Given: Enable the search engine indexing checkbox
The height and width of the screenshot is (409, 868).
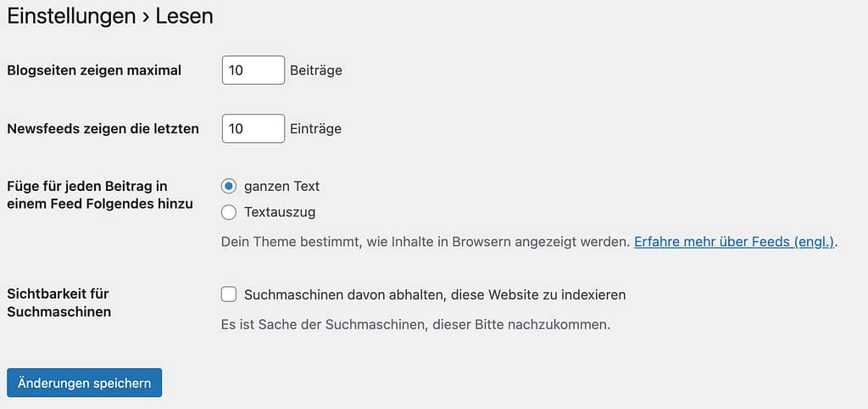Looking at the screenshot, I should 228,294.
